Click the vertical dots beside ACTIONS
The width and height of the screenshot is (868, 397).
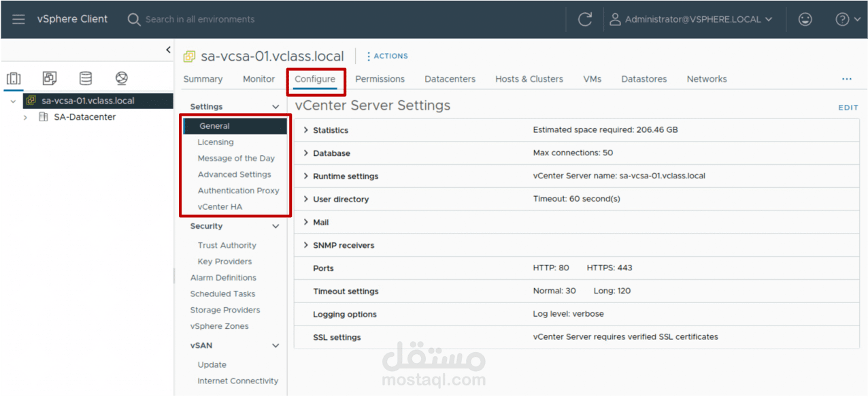tap(369, 57)
